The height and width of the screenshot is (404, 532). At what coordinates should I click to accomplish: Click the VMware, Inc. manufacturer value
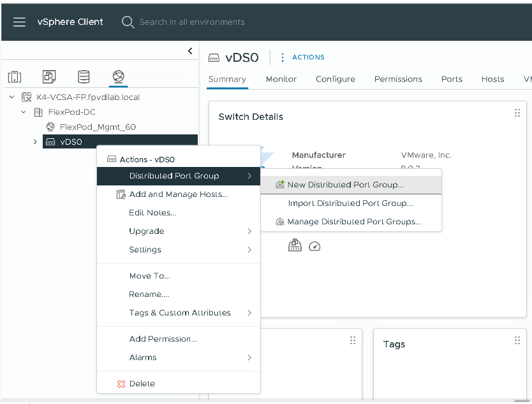point(426,155)
